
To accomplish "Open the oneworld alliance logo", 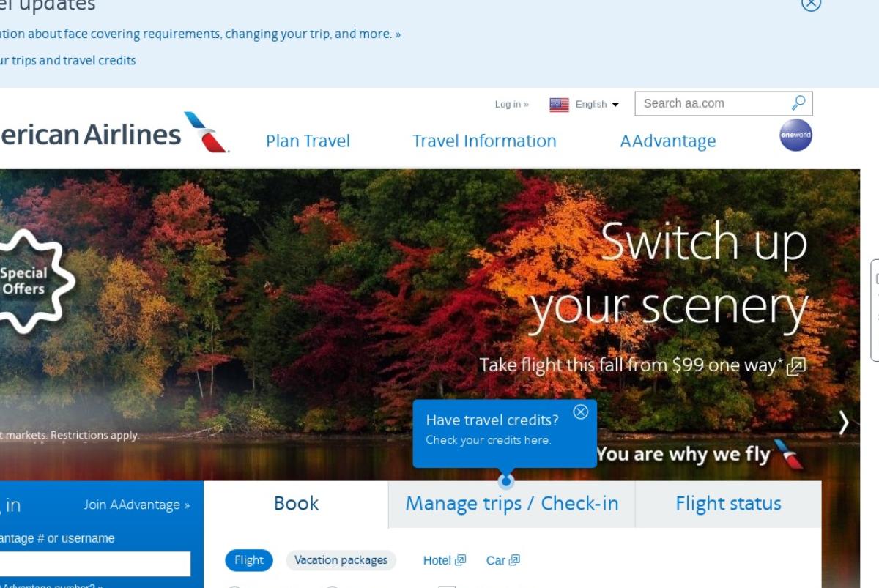I will pyautogui.click(x=795, y=135).
